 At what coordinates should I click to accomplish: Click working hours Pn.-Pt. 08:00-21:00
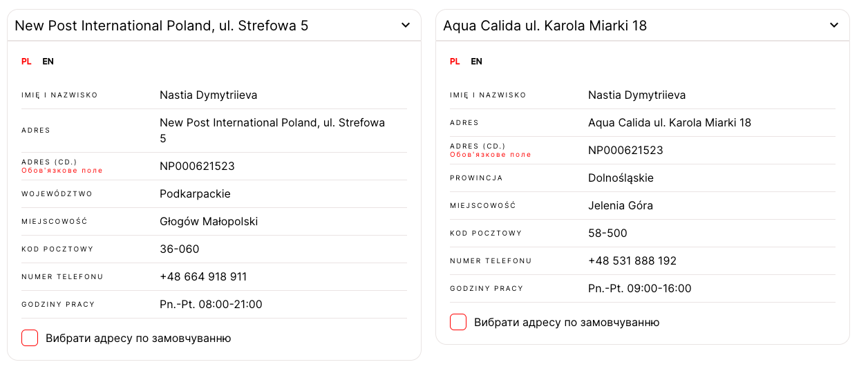[211, 305]
